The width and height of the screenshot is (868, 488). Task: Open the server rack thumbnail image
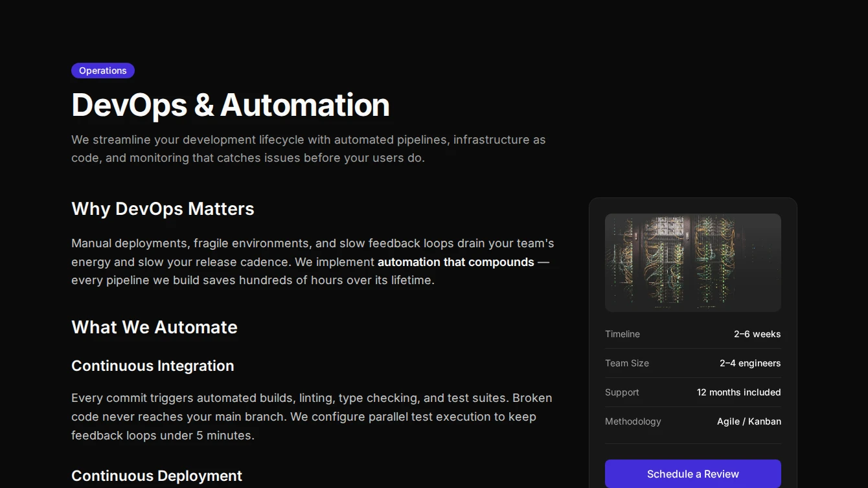coord(692,263)
